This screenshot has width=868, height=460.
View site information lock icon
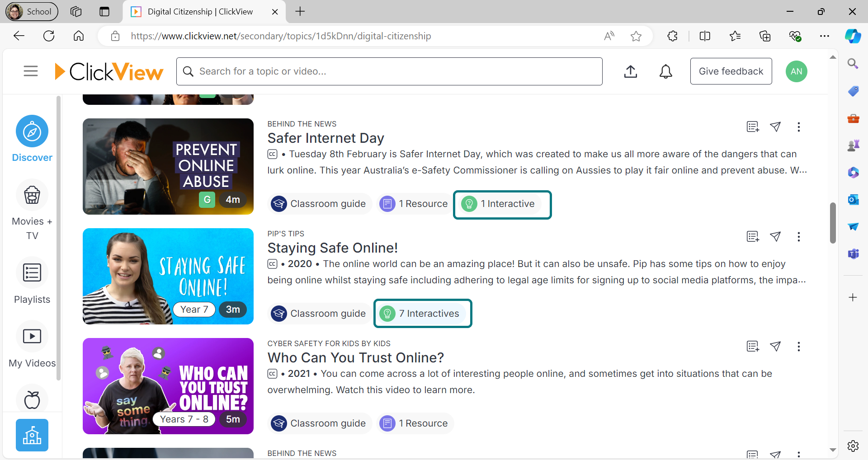(x=115, y=36)
